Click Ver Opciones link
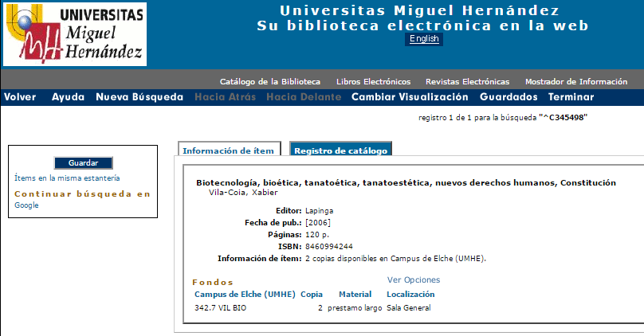644x336 pixels. [414, 279]
